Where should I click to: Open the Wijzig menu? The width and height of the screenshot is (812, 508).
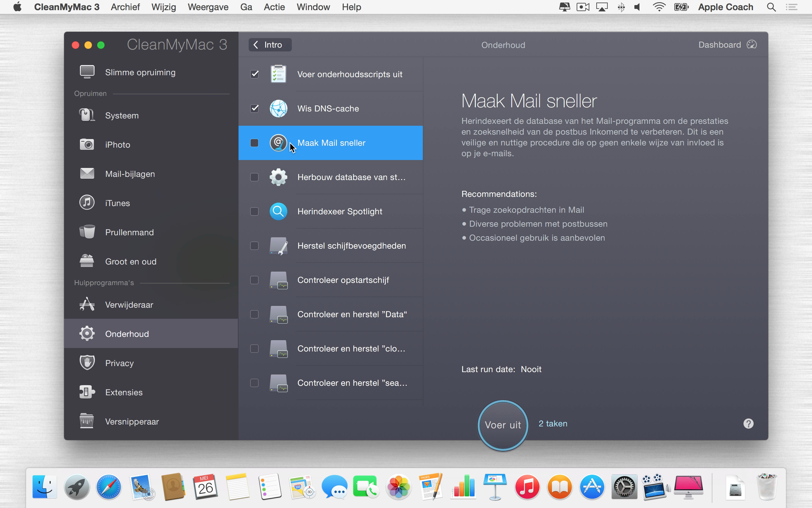[164, 7]
